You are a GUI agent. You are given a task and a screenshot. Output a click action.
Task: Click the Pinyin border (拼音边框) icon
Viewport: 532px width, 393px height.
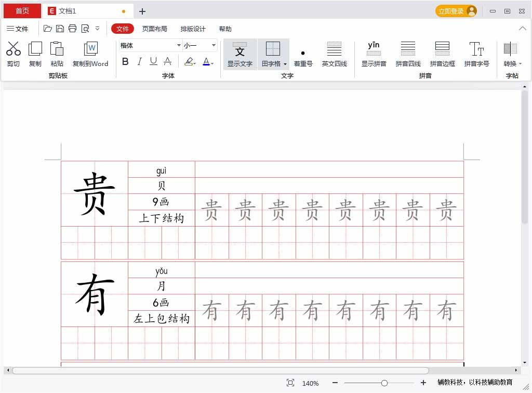point(442,49)
